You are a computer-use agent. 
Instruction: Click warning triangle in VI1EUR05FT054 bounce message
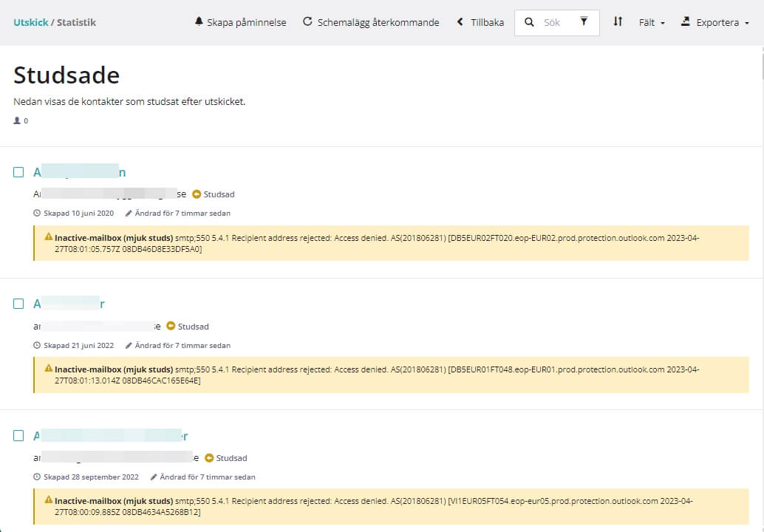click(49, 499)
